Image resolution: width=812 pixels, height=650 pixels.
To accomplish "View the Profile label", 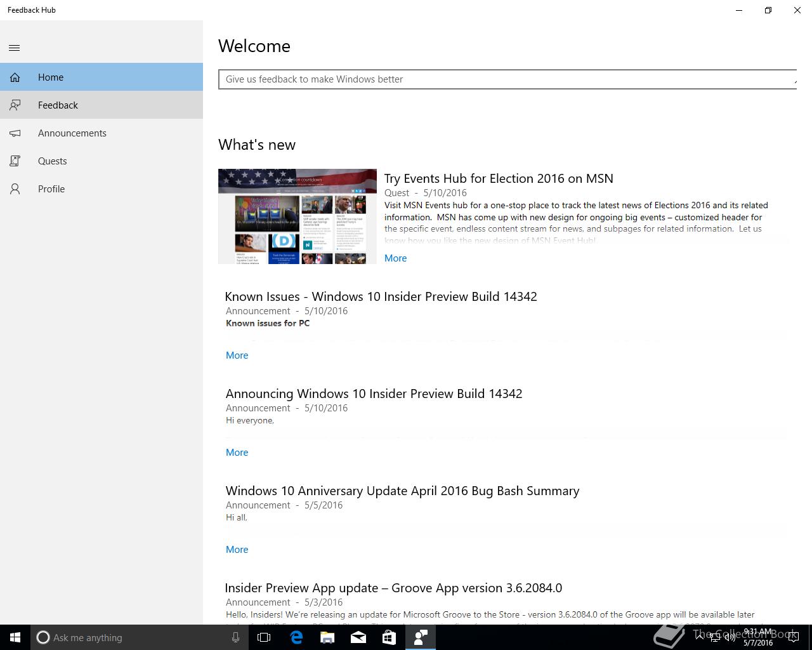I will tap(51, 189).
